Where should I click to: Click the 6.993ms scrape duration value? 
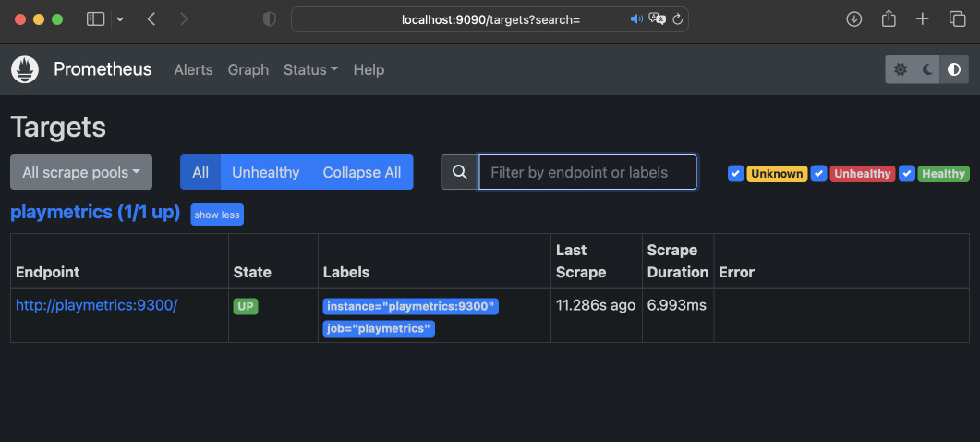[677, 305]
